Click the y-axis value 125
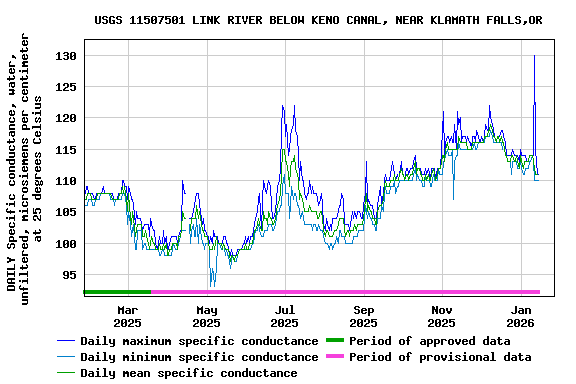Screen dimensions: 576x384 tap(66, 87)
